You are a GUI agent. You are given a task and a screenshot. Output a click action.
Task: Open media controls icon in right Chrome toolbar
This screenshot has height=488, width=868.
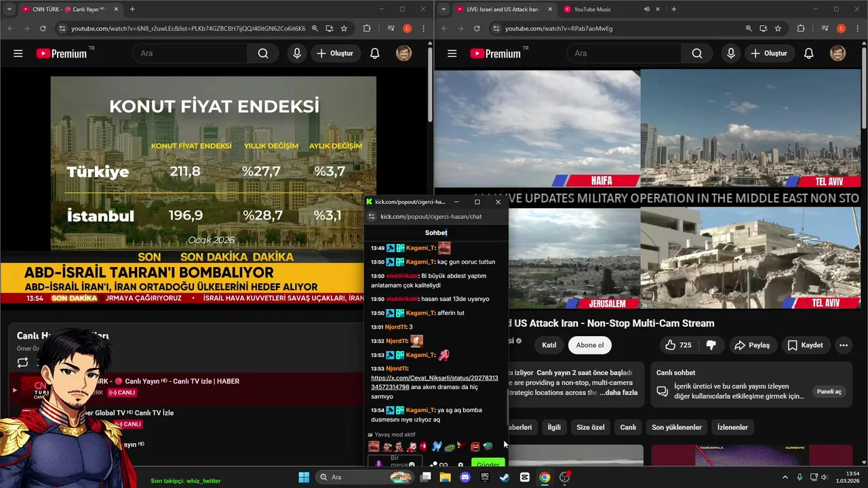[825, 28]
